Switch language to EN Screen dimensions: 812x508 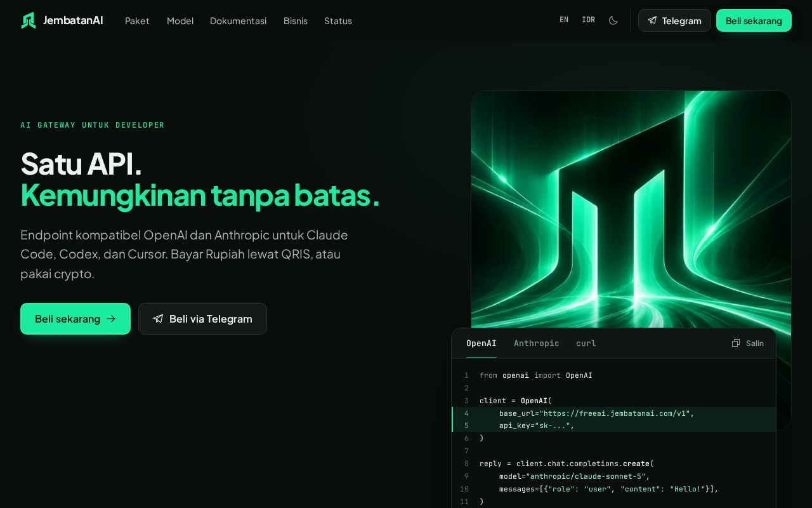[x=564, y=20]
